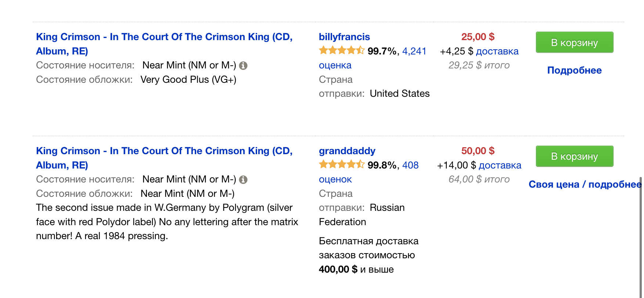Screen dimensions: 644x298
Task: Add the 25,00 $ listing to cart
Action: pyautogui.click(x=575, y=42)
